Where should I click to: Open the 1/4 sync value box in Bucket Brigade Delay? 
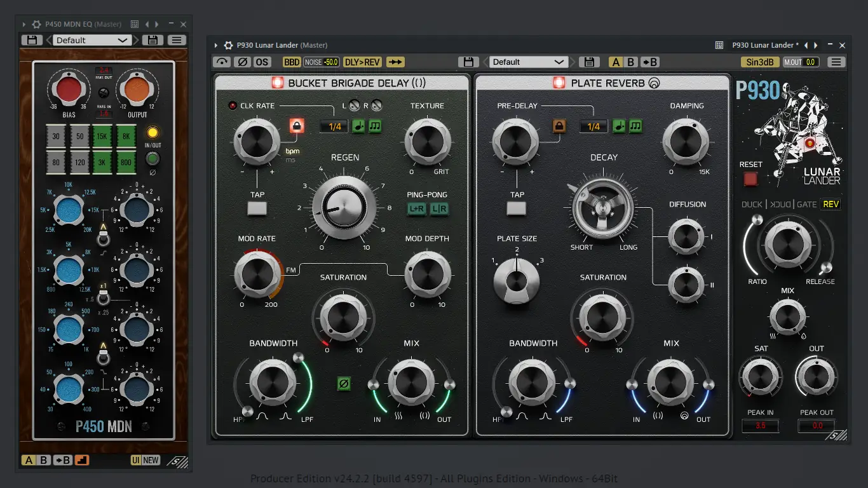click(335, 126)
